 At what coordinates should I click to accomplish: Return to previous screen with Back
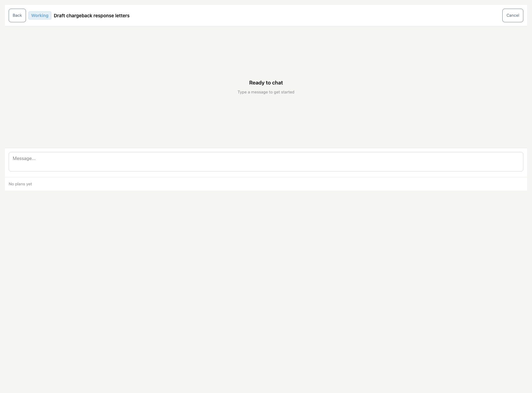(17, 15)
